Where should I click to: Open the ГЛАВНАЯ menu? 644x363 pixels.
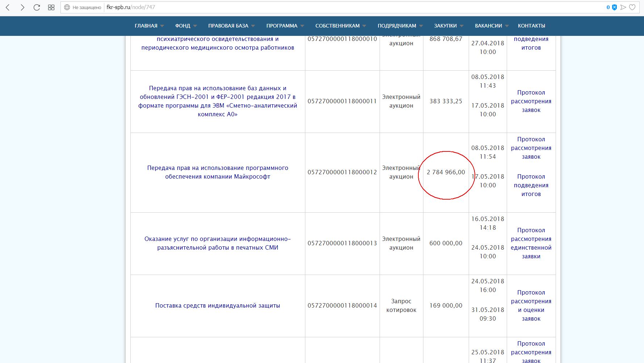[146, 26]
